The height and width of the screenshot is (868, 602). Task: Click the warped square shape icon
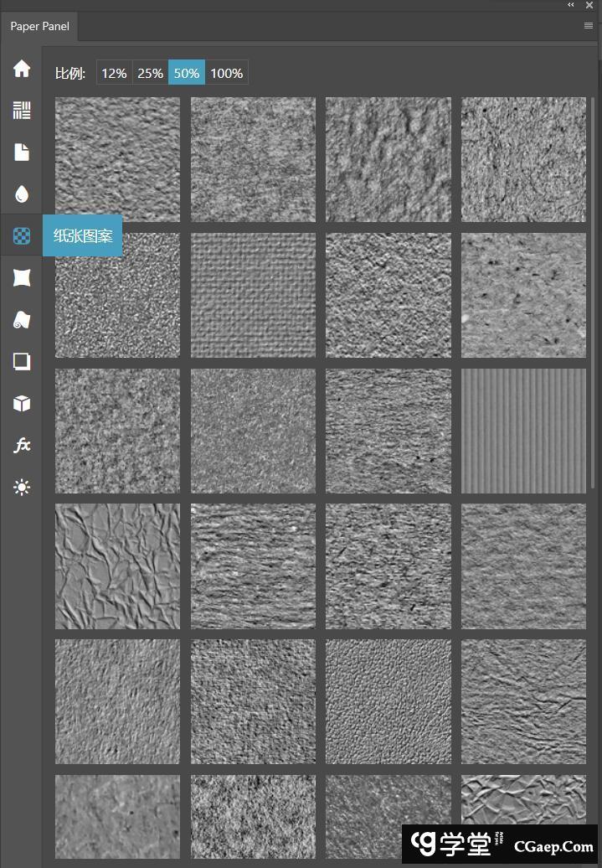tap(22, 277)
